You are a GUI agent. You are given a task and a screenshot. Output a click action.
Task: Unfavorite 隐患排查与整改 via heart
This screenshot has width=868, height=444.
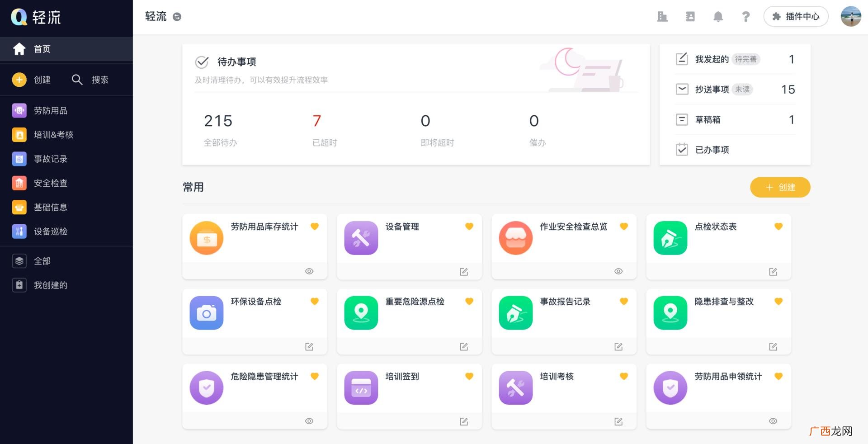778,302
